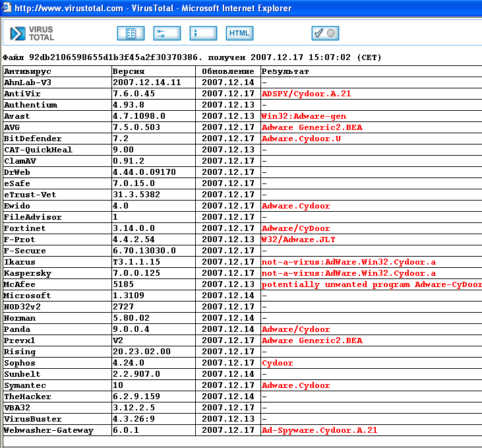Click Microsoft version 1.3109

point(128,296)
